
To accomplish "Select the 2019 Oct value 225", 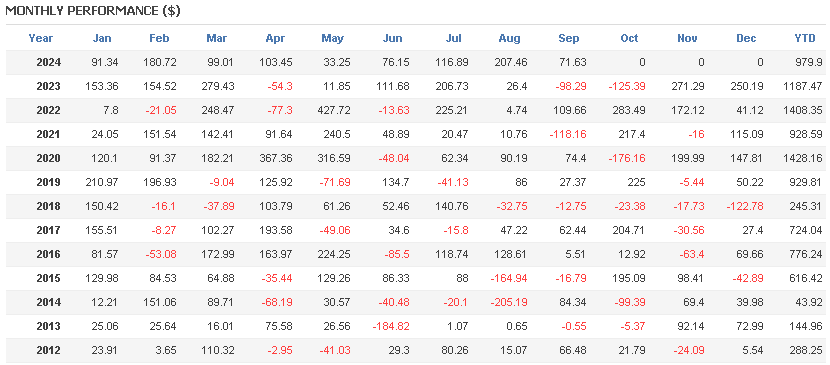I will click(636, 182).
